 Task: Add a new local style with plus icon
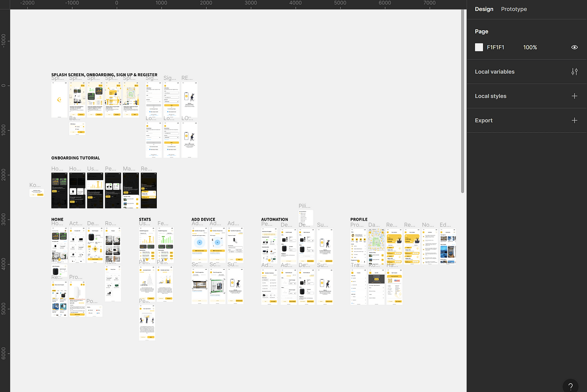click(x=574, y=96)
